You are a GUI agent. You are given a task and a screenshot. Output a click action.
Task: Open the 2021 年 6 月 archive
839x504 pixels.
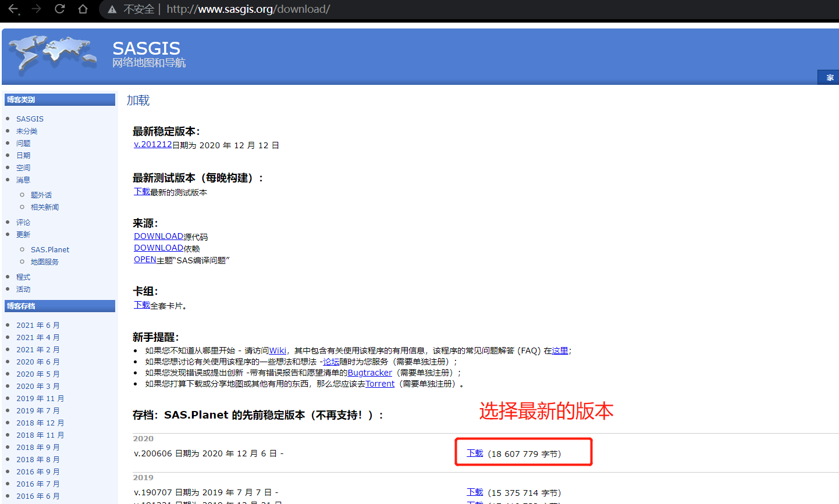click(38, 324)
